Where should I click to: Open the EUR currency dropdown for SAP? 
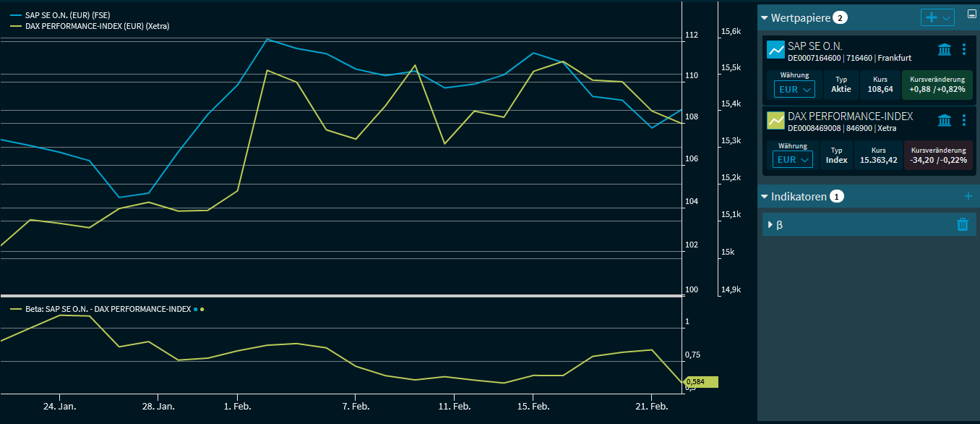tap(794, 89)
